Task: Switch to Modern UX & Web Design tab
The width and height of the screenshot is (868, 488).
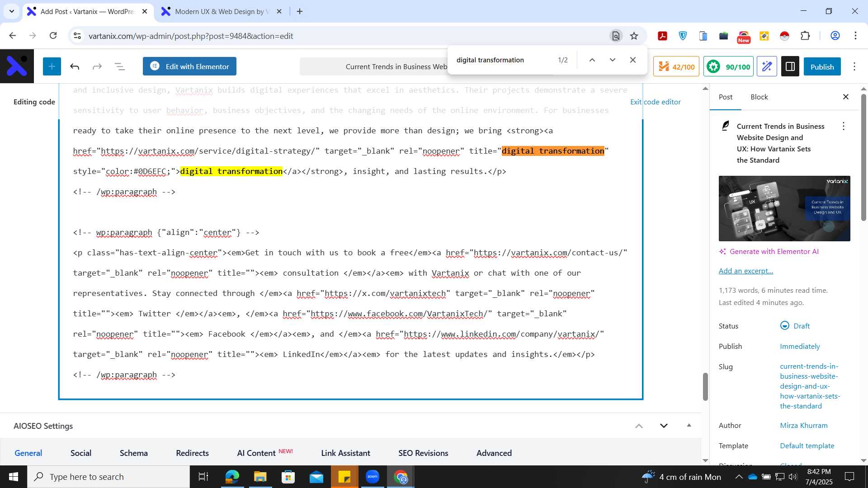Action: pos(222,11)
